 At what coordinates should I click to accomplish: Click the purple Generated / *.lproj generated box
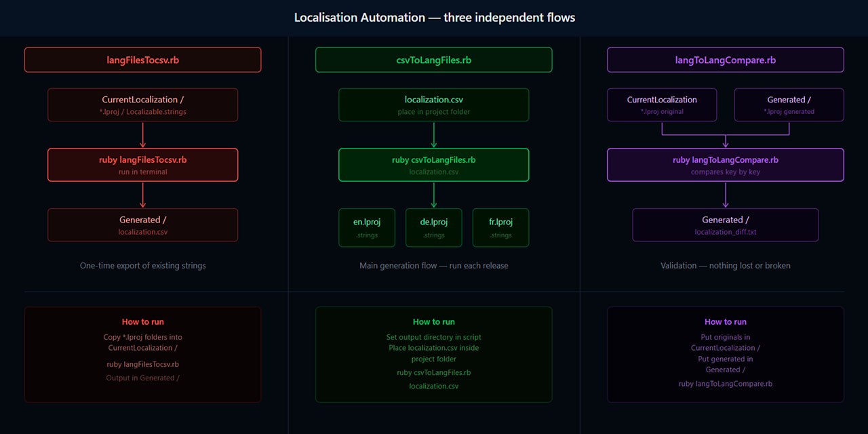(789, 105)
